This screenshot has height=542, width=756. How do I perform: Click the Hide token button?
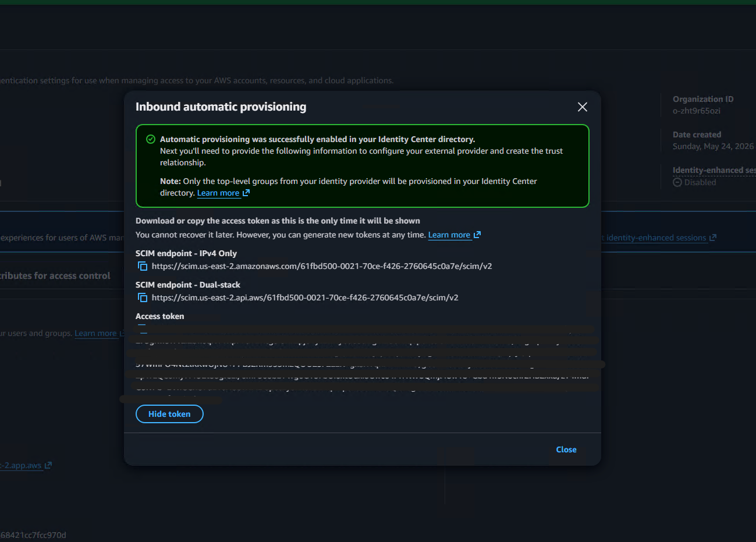coord(169,414)
